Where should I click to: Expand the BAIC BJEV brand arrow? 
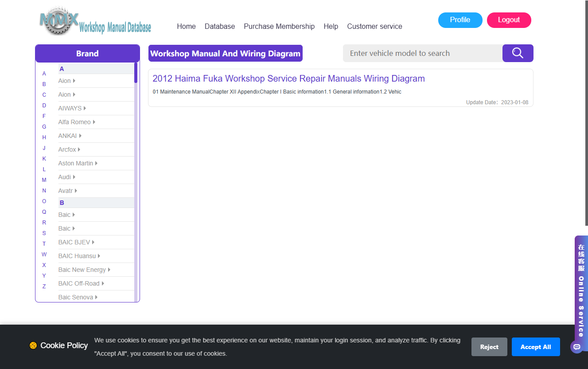click(x=93, y=242)
